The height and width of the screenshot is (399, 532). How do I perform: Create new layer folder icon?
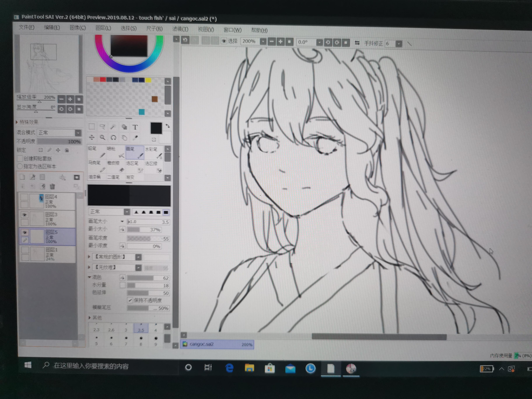[x=43, y=177]
